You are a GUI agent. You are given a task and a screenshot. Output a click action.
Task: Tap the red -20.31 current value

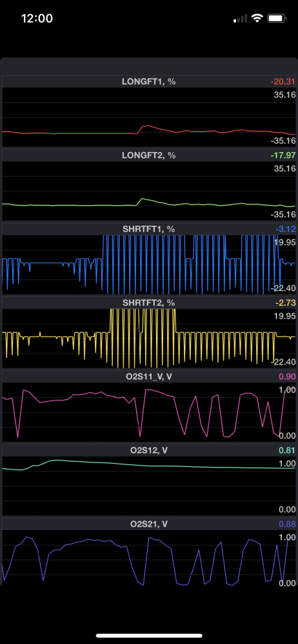283,82
